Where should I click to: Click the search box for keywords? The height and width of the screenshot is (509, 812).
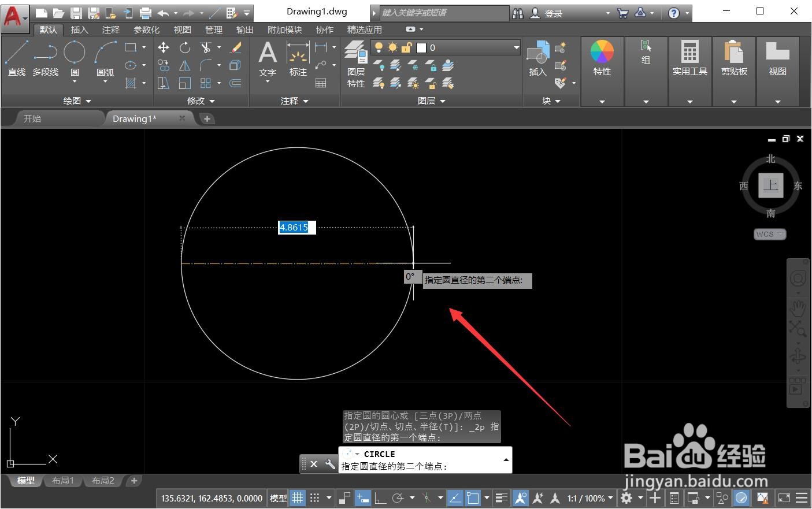(x=444, y=13)
